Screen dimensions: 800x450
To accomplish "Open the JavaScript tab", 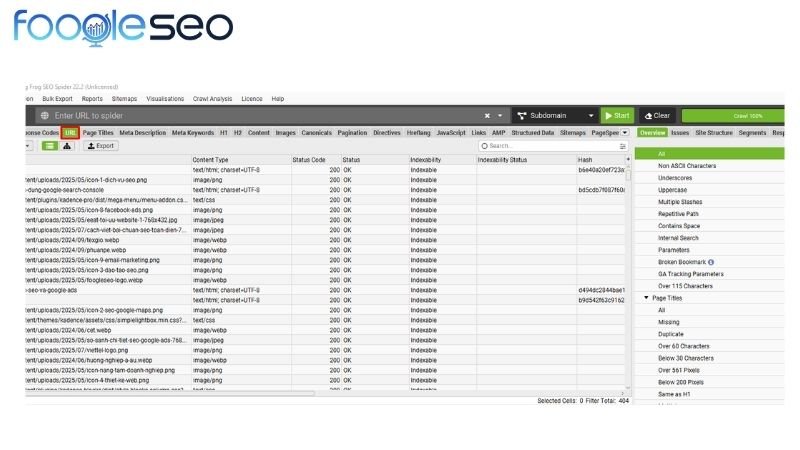I will point(451,133).
